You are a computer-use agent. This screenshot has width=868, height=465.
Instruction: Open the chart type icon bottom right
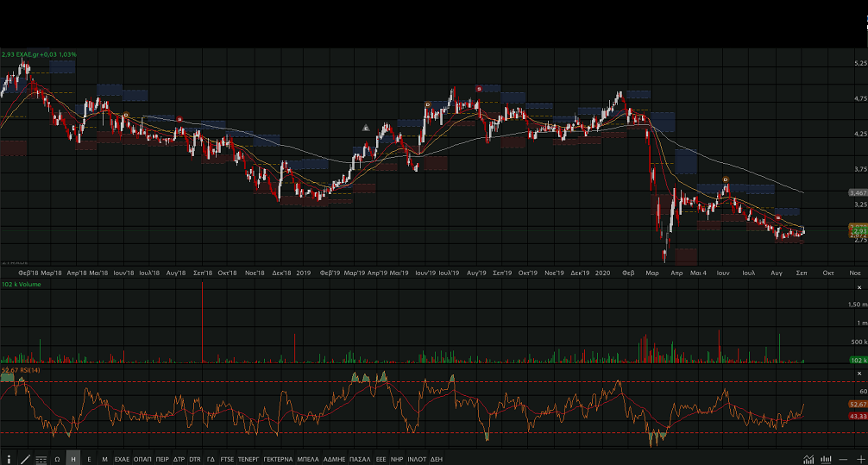tap(808, 459)
